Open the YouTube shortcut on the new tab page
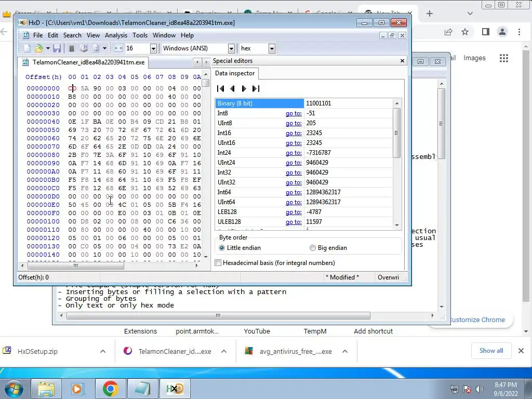Screen dimensions: 532x399 click(x=257, y=331)
